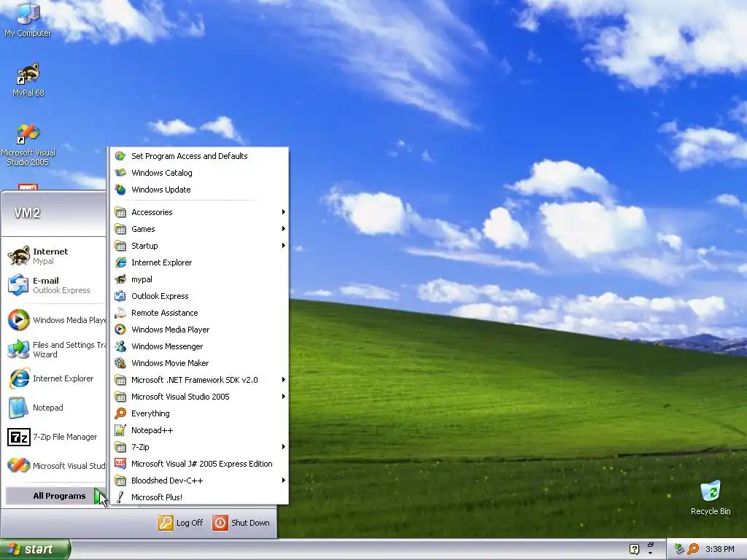Click Windows Media Player icon in left pane

pos(19,320)
